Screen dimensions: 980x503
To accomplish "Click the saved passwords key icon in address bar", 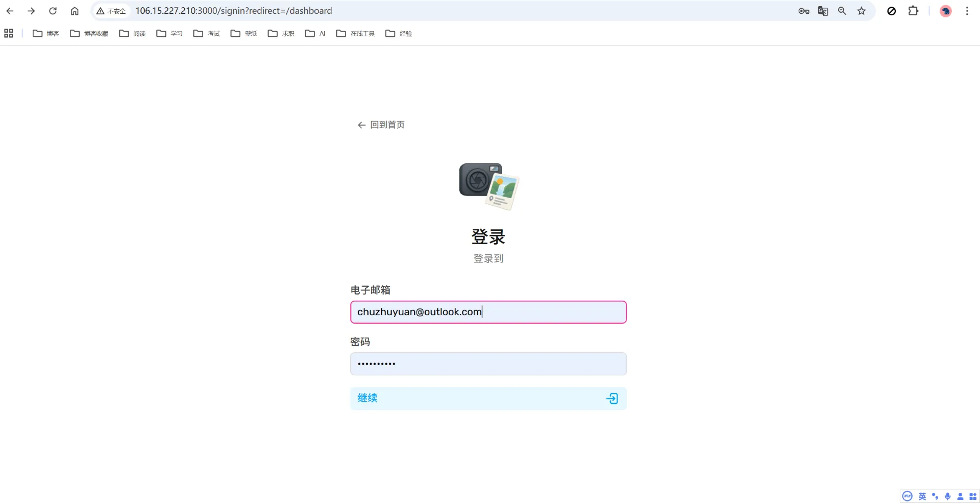I will coord(803,11).
